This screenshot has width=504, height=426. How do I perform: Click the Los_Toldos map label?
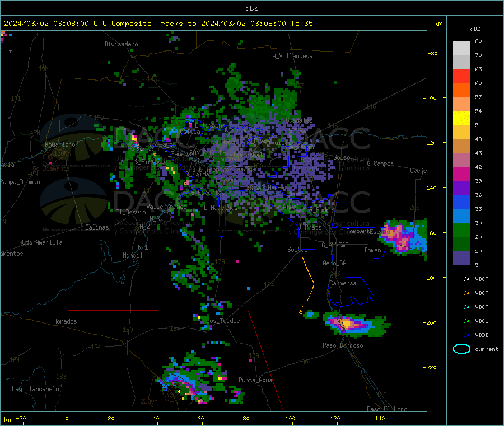click(223, 321)
